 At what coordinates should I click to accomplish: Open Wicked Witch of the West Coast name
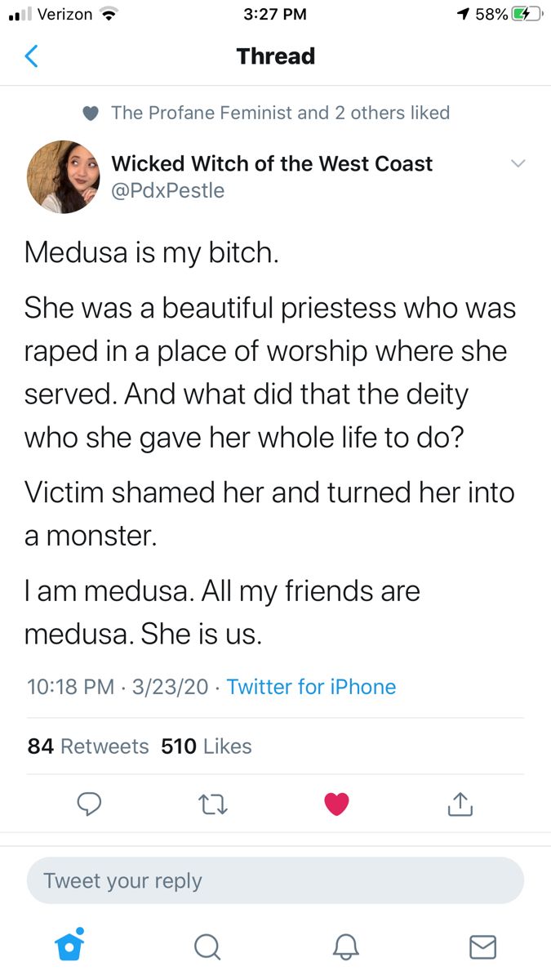tap(272, 163)
